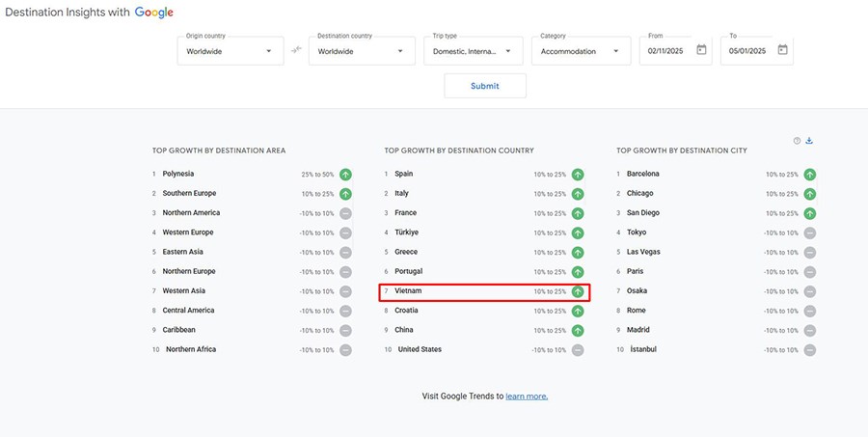Viewport: 868px width, 437px height.
Task: Select Southern Europe in destination area list
Action: 189,194
